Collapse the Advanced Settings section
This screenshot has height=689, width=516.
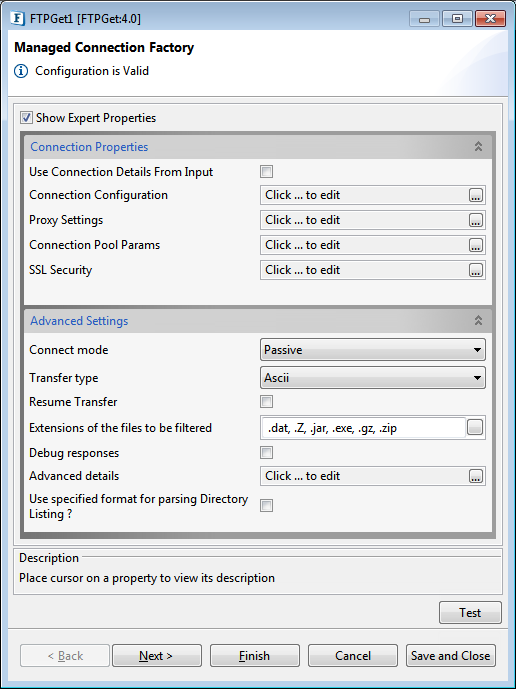[x=478, y=321]
